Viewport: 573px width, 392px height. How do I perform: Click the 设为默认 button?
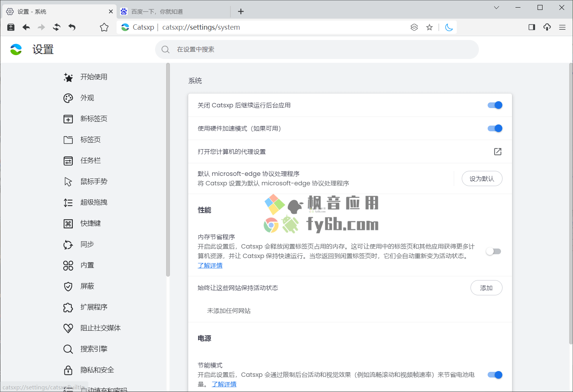pos(482,178)
